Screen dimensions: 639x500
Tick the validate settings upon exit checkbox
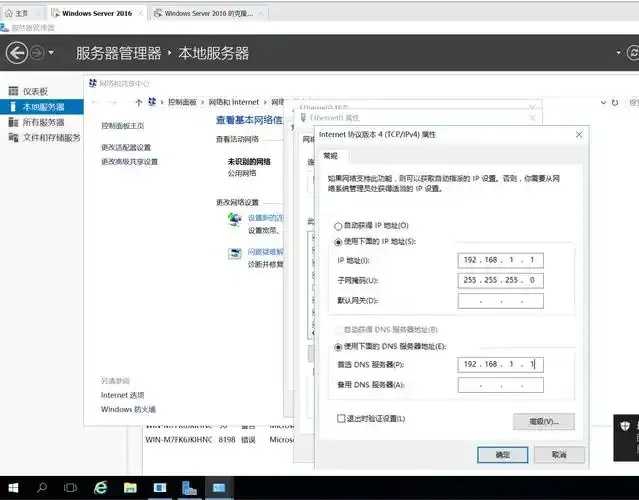(341, 419)
